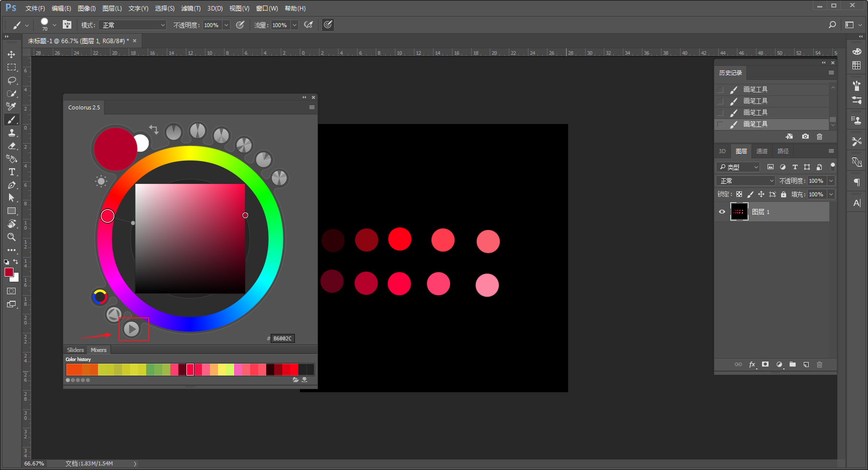Image resolution: width=868 pixels, height=470 pixels.
Task: Switch to the 路径 tab
Action: [783, 151]
